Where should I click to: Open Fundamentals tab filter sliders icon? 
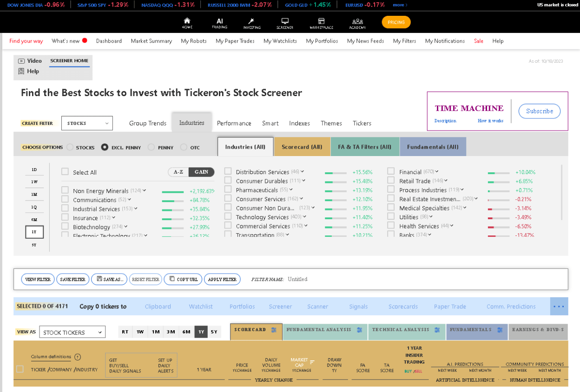tap(500, 330)
